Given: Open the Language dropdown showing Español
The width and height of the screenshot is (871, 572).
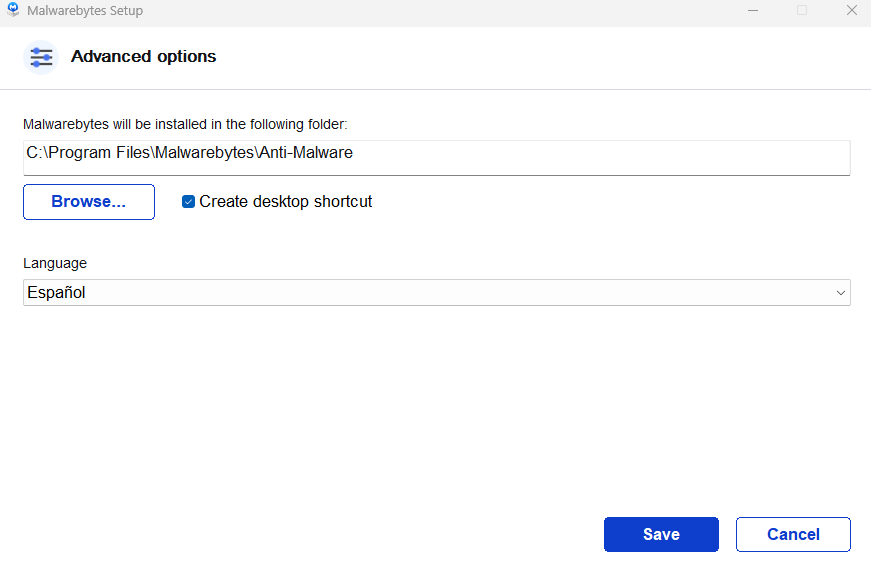Looking at the screenshot, I should coord(436,292).
